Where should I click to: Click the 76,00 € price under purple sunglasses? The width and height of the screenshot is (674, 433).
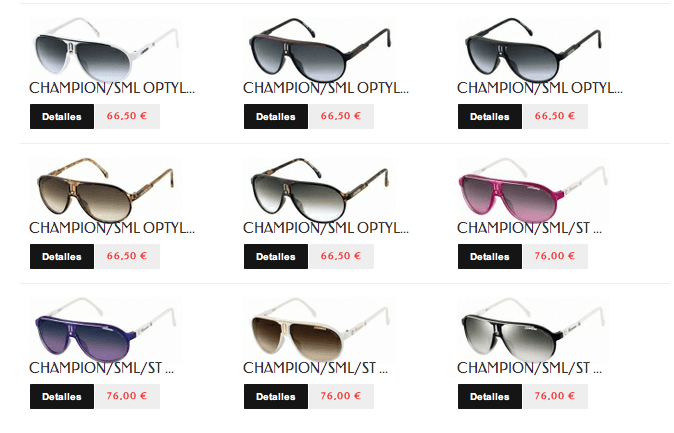click(x=127, y=396)
